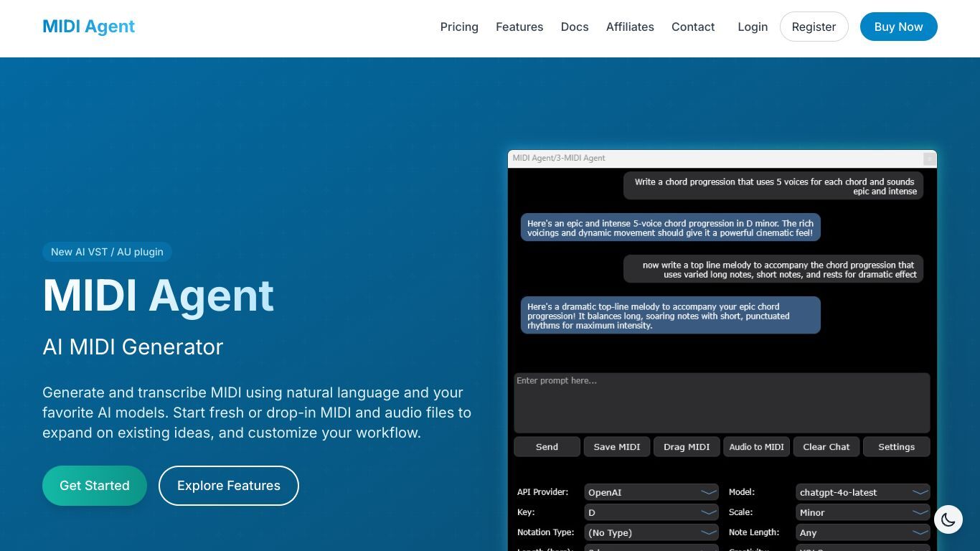This screenshot has height=551, width=980.
Task: Click the 'API Provider:' label
Action: pos(542,492)
